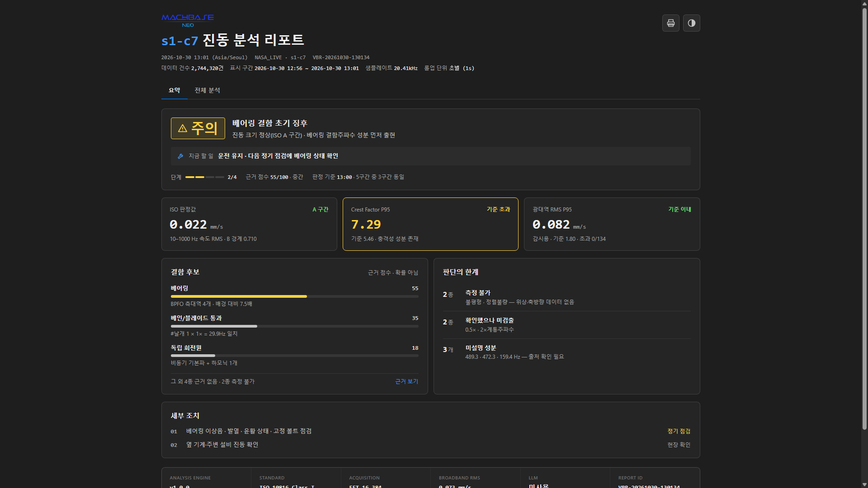Click the report ID VBR-20261030-130134 in header
Image resolution: width=868 pixels, height=488 pixels.
[x=341, y=57]
